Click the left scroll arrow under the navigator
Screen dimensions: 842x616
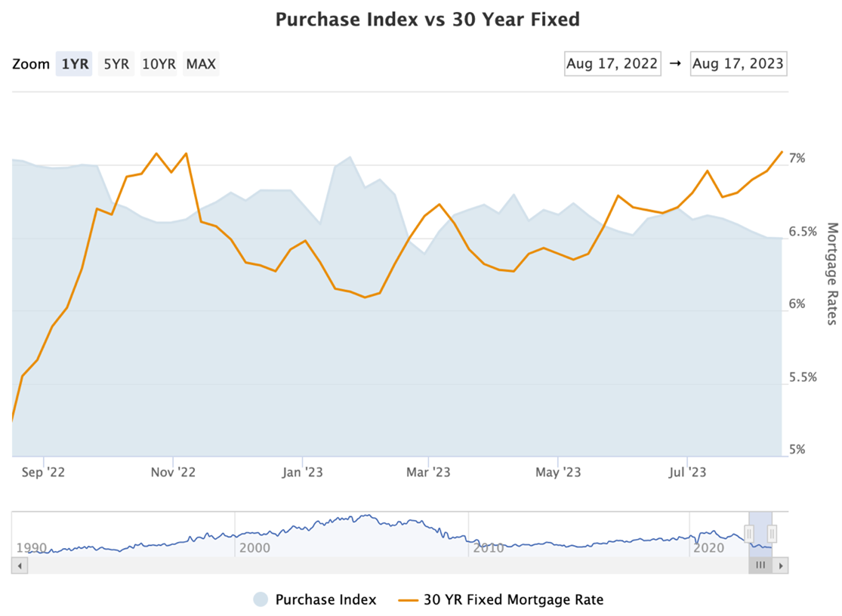pos(18,565)
